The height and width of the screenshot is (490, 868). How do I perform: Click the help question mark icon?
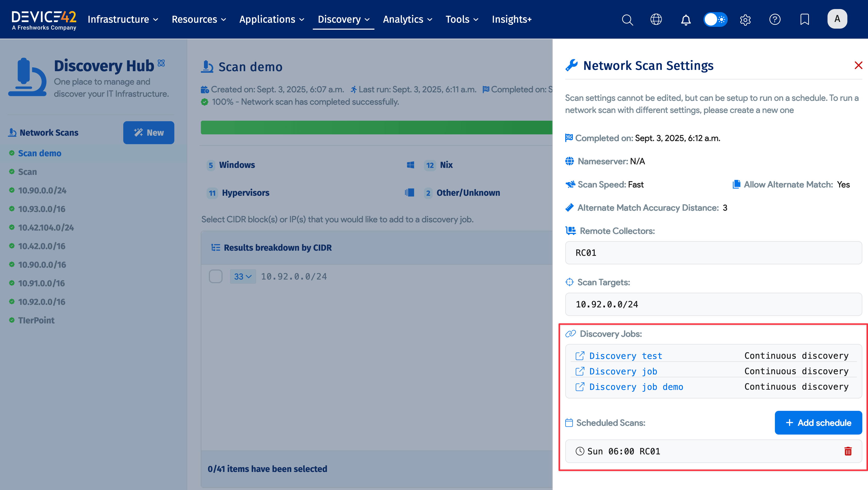(x=775, y=20)
